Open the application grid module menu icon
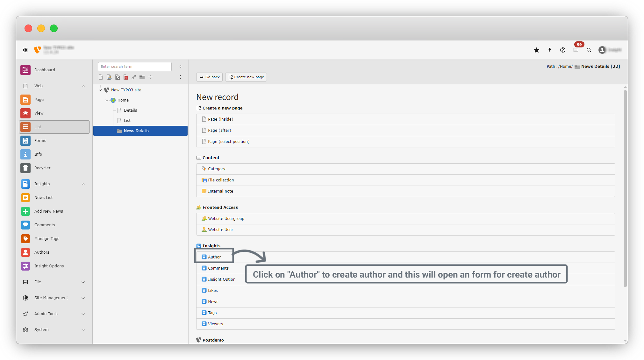Screen dimensions: 644x360 [25, 50]
